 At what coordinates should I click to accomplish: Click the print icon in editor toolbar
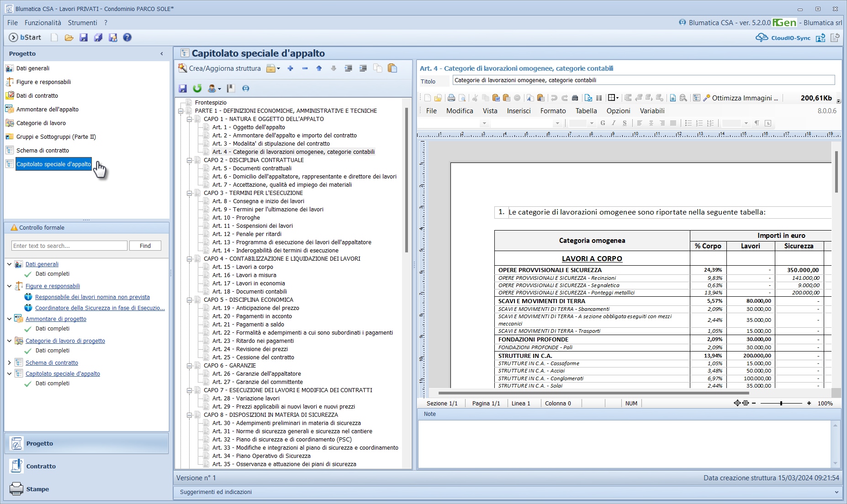tap(451, 98)
